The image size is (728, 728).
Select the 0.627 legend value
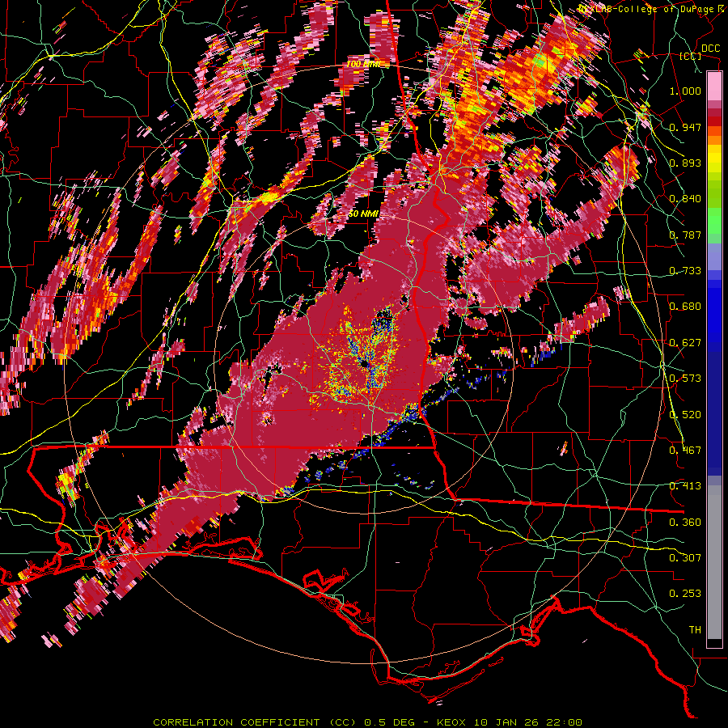pyautogui.click(x=685, y=343)
